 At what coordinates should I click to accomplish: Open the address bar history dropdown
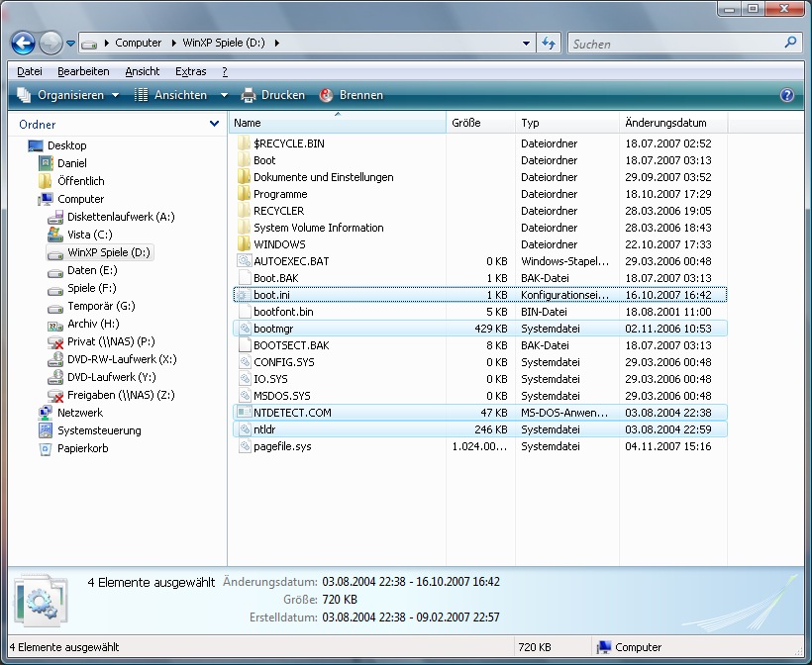pyautogui.click(x=526, y=44)
